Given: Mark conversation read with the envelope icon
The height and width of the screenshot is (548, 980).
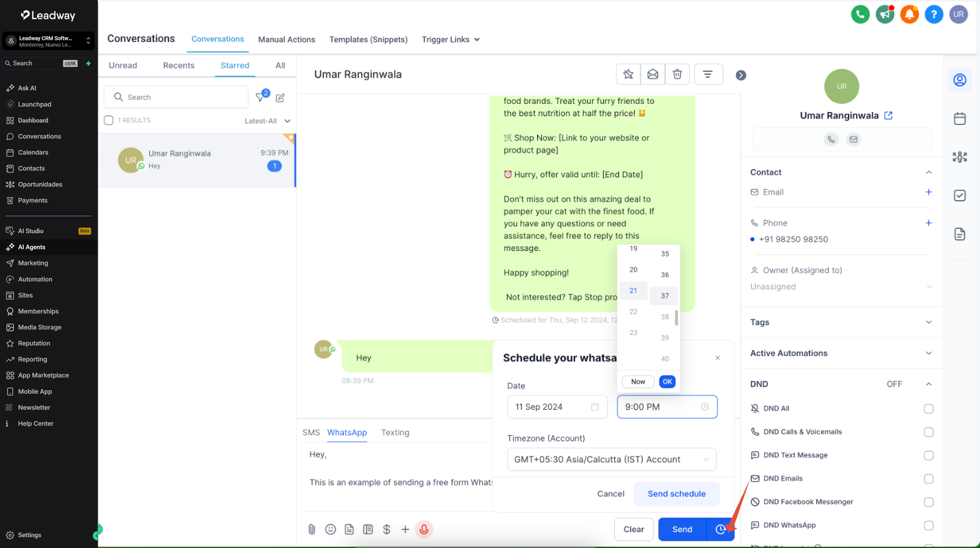Looking at the screenshot, I should 653,74.
